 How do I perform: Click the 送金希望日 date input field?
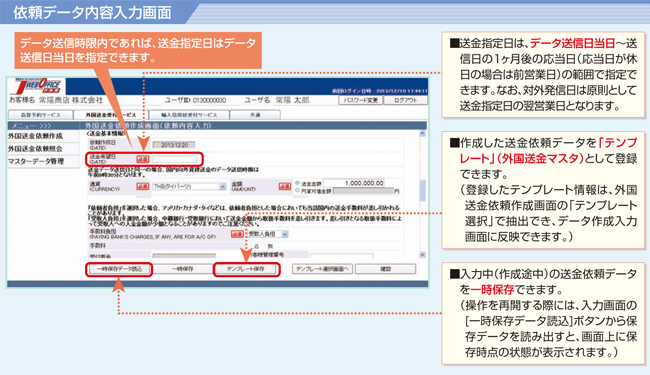[x=175, y=159]
